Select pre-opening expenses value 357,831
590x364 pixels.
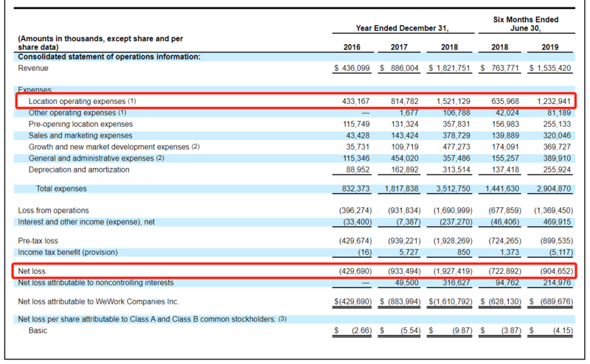[x=457, y=124]
